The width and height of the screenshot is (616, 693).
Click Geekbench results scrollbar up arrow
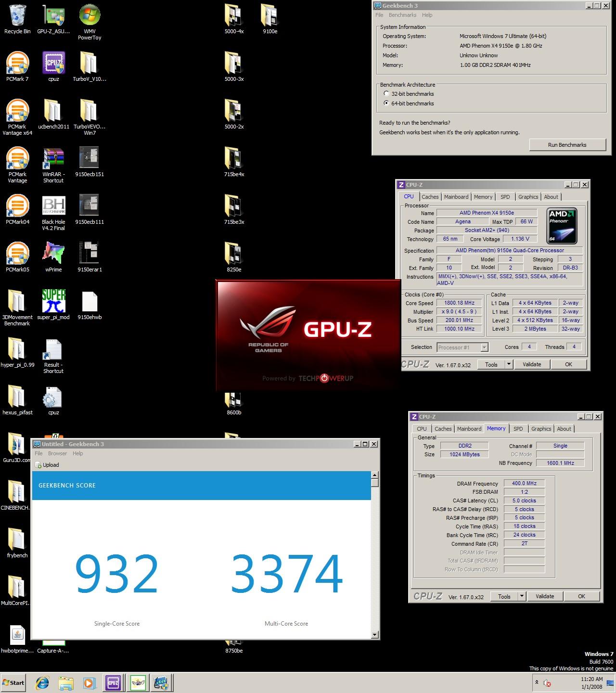(375, 475)
